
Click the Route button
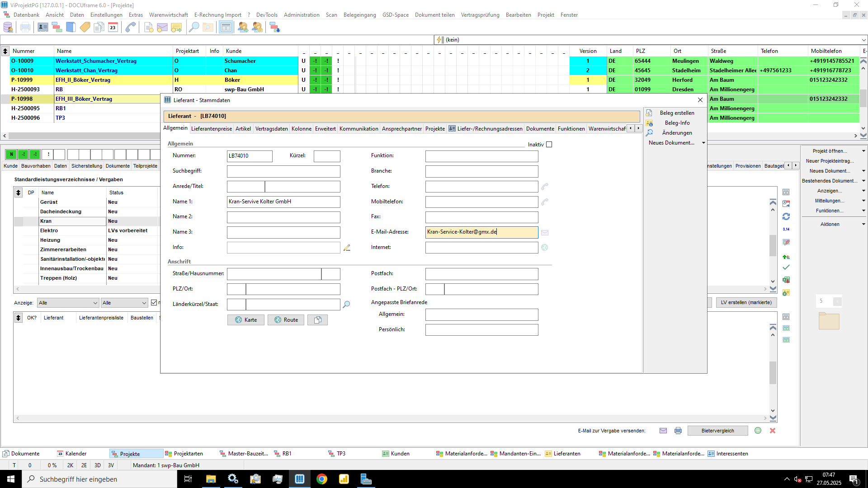286,320
